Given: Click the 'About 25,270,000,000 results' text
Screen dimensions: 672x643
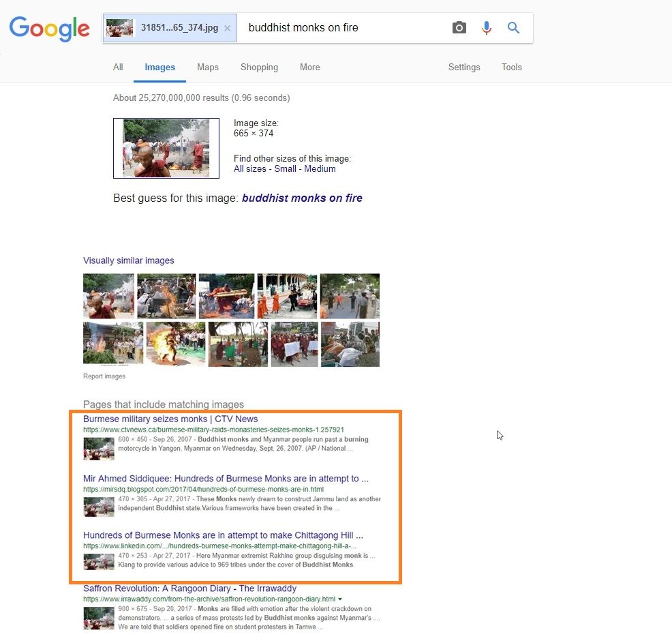Looking at the screenshot, I should point(202,98).
